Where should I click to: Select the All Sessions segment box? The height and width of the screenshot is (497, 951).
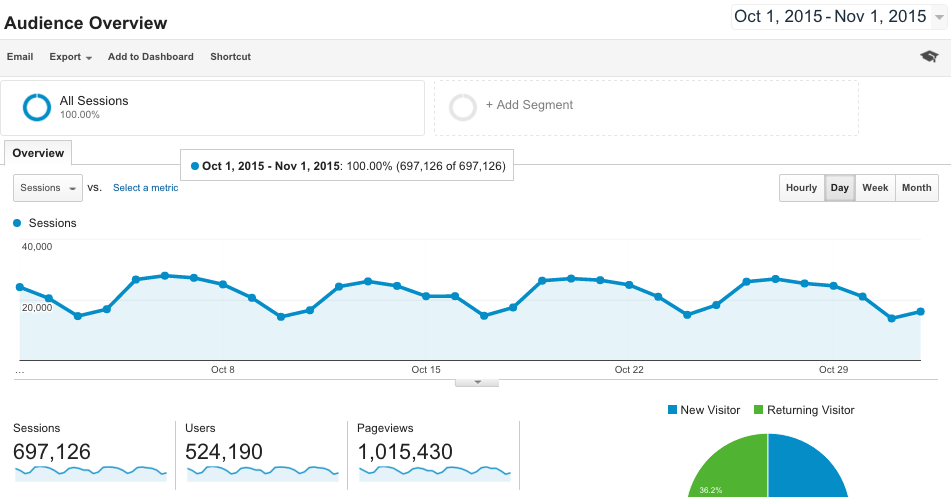(212, 108)
